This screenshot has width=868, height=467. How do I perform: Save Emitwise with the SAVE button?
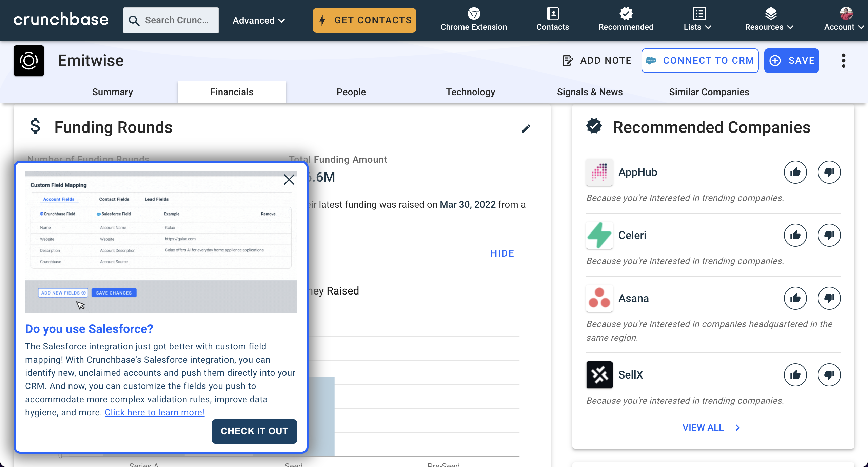point(792,61)
